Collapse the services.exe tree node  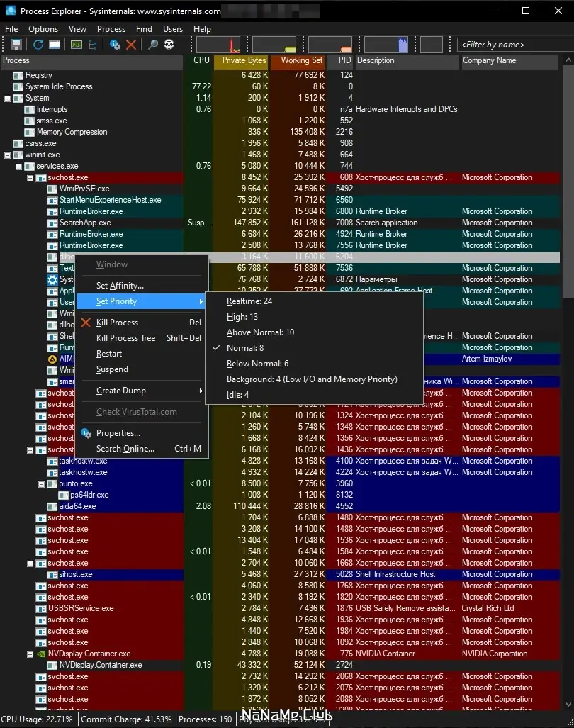pos(18,166)
